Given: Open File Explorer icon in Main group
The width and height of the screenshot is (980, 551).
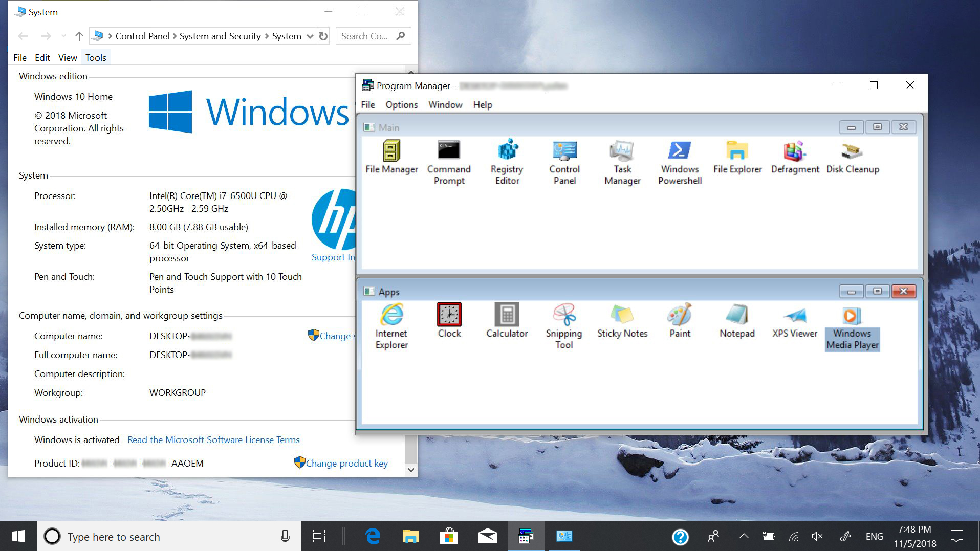Looking at the screenshot, I should click(737, 157).
